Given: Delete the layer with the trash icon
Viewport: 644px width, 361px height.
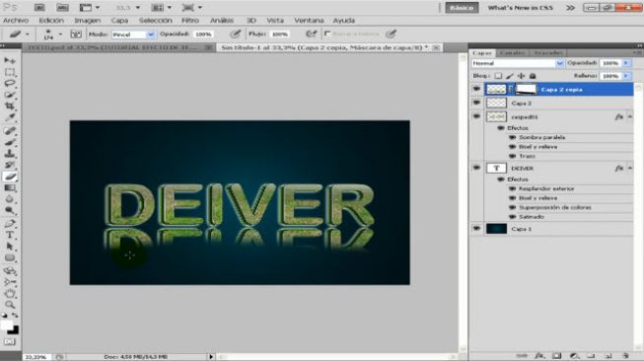Looking at the screenshot, I should 625,356.
